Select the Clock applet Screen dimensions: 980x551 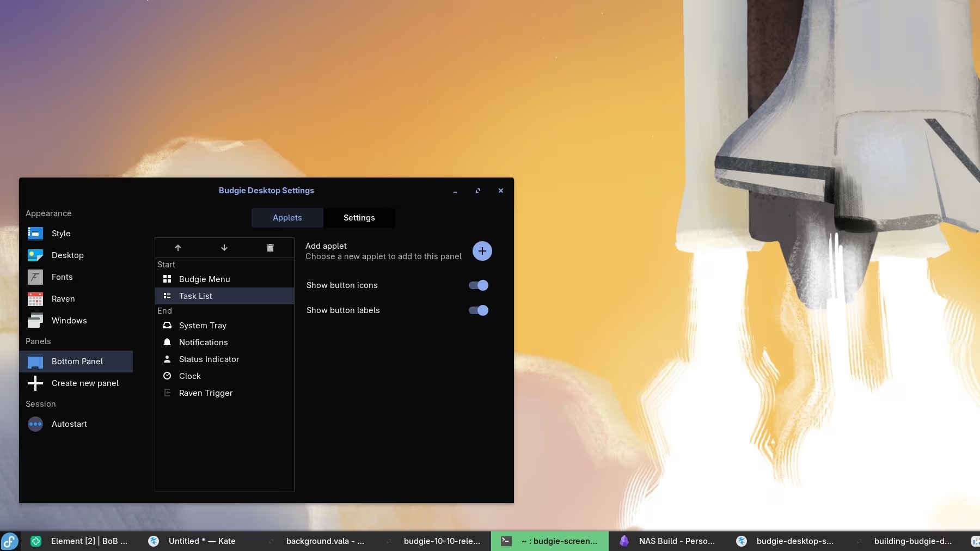190,376
